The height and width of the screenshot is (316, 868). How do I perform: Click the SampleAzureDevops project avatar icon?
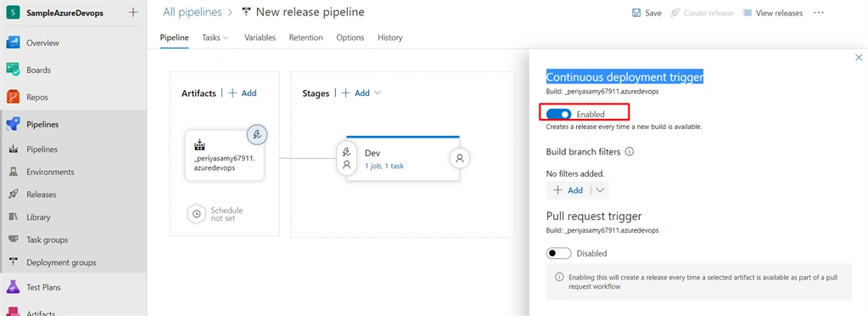pos(14,13)
